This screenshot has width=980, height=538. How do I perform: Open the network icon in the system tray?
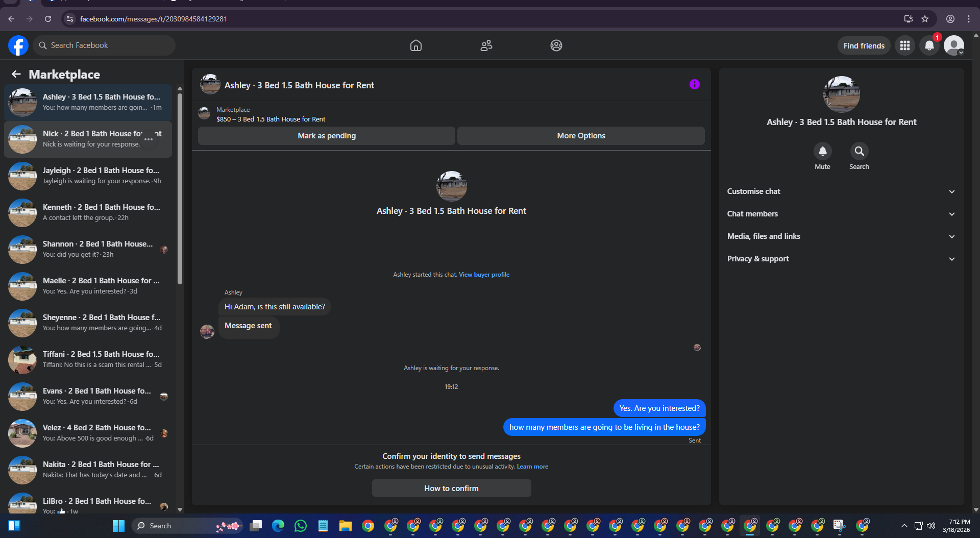(918, 526)
